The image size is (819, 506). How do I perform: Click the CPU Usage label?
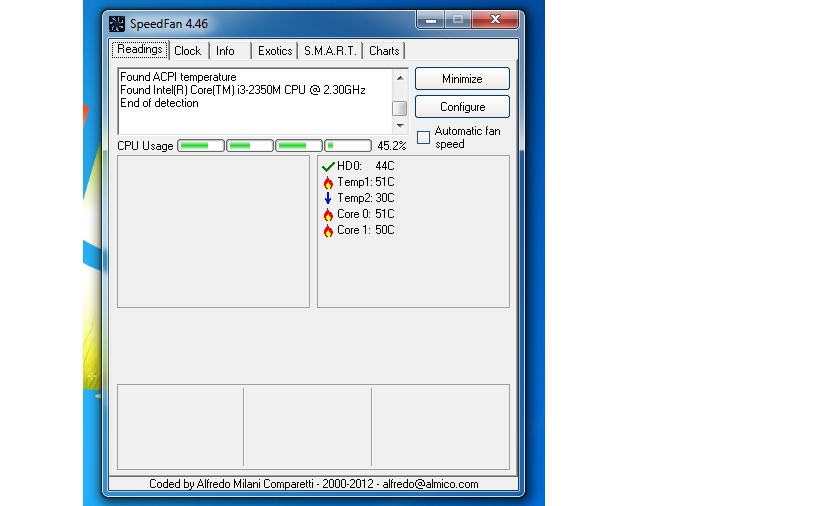point(145,146)
